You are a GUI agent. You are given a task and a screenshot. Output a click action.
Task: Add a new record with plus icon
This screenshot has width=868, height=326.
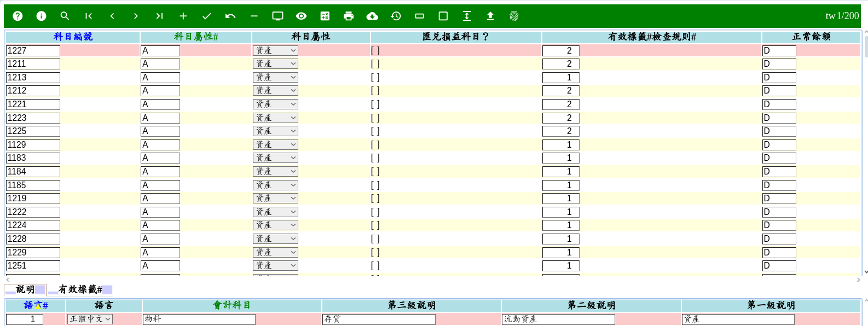[183, 16]
